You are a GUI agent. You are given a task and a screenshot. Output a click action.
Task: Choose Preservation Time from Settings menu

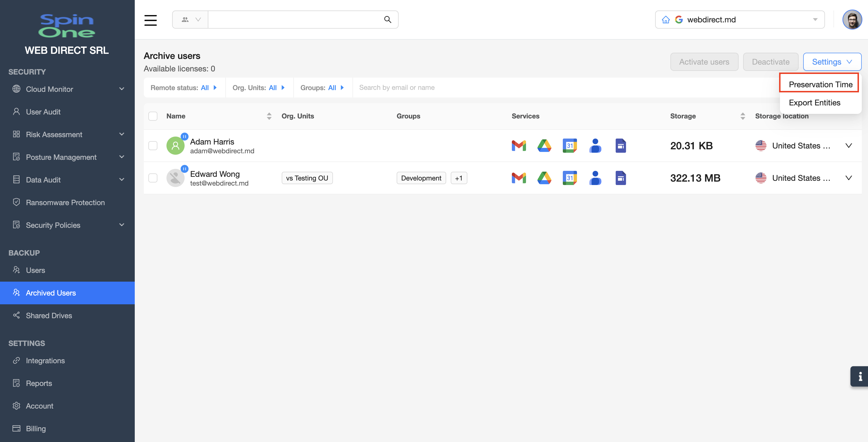coord(820,84)
